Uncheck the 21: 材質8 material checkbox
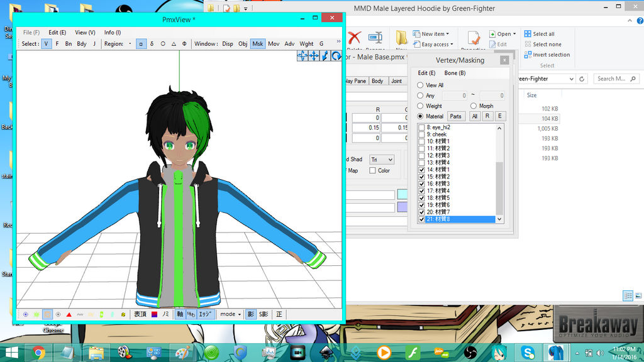This screenshot has height=362, width=644. [x=421, y=219]
